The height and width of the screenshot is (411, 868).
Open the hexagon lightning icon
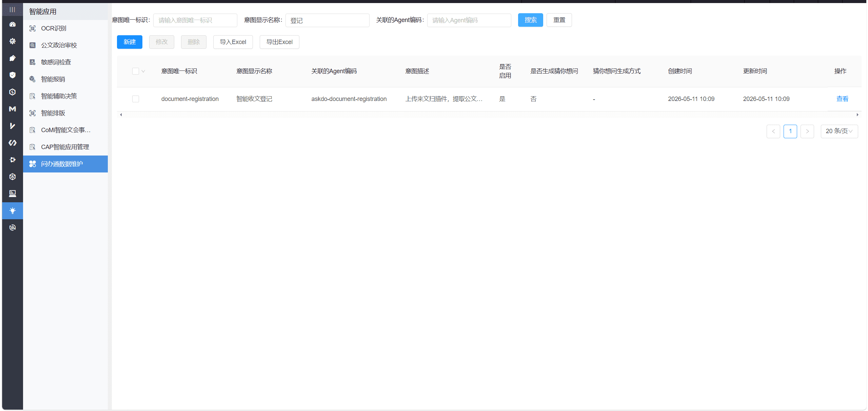coord(13,92)
